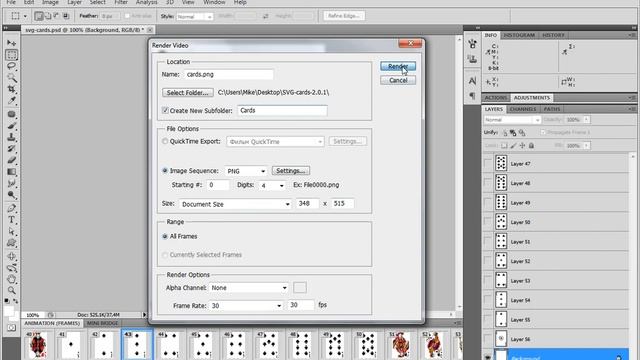Select the Spot Healing Brush tool
The image size is (640, 360).
[x=11, y=114]
